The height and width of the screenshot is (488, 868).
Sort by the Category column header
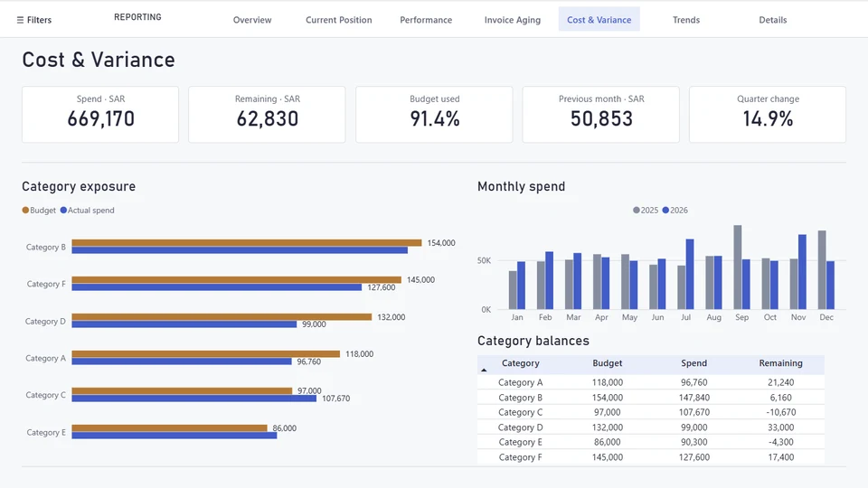[521, 363]
